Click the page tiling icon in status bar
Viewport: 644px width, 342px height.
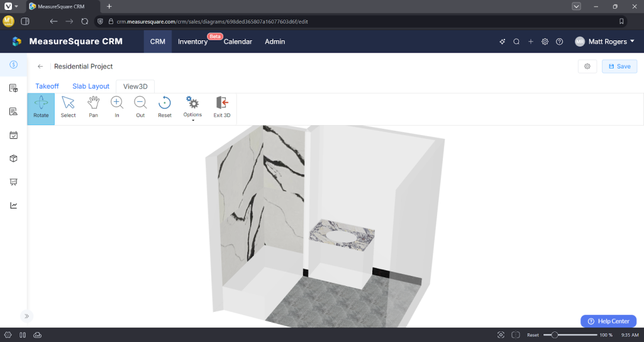pyautogui.click(x=516, y=335)
